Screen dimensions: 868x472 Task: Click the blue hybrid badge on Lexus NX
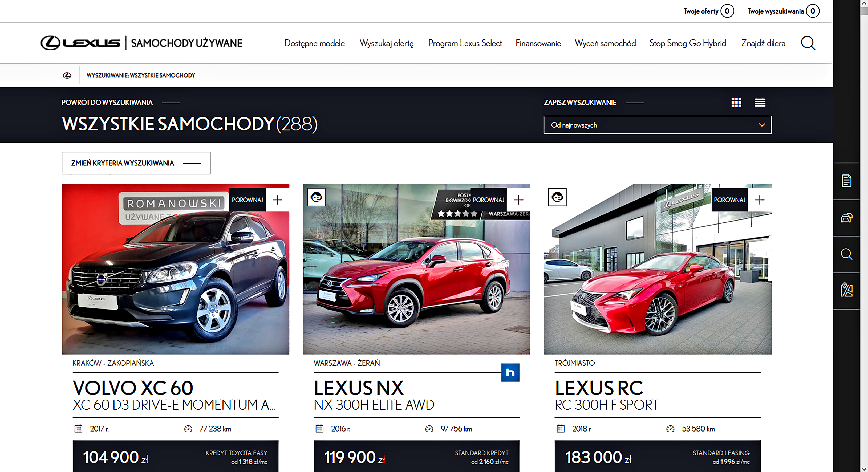(x=510, y=372)
